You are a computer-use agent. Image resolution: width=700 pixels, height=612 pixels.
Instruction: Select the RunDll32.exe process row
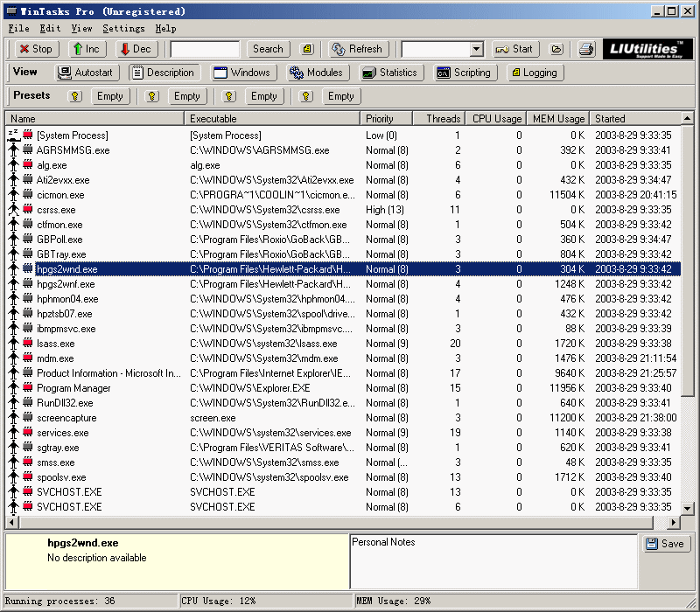coord(343,403)
